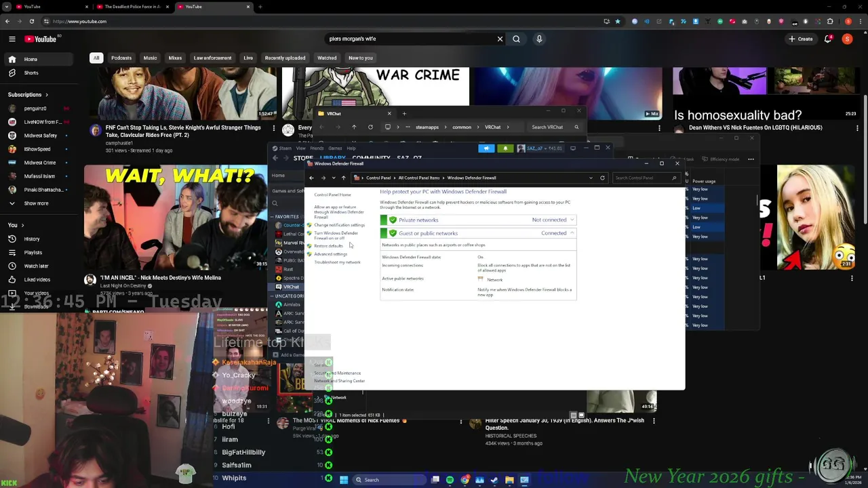The height and width of the screenshot is (488, 868).
Task: Open Steam from the Windows taskbar
Action: click(x=494, y=480)
